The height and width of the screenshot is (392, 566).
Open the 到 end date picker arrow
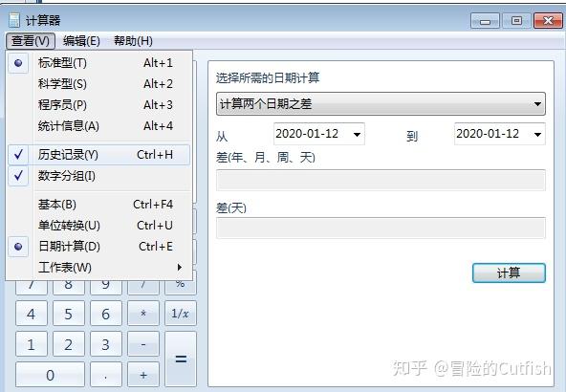tap(537, 134)
